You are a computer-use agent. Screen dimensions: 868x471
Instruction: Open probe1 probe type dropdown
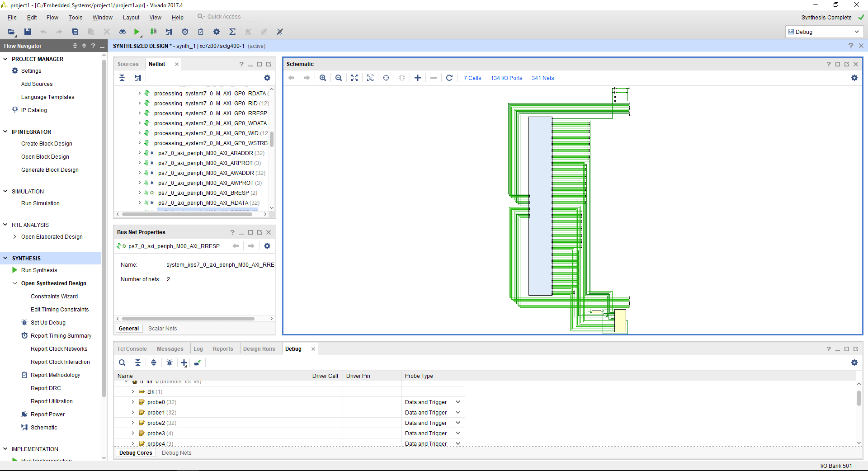[x=458, y=412]
